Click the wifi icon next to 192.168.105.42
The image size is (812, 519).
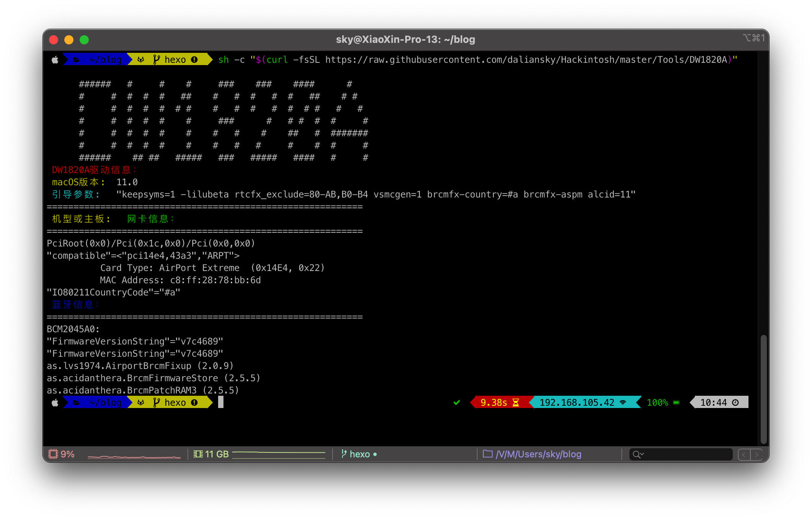click(623, 403)
